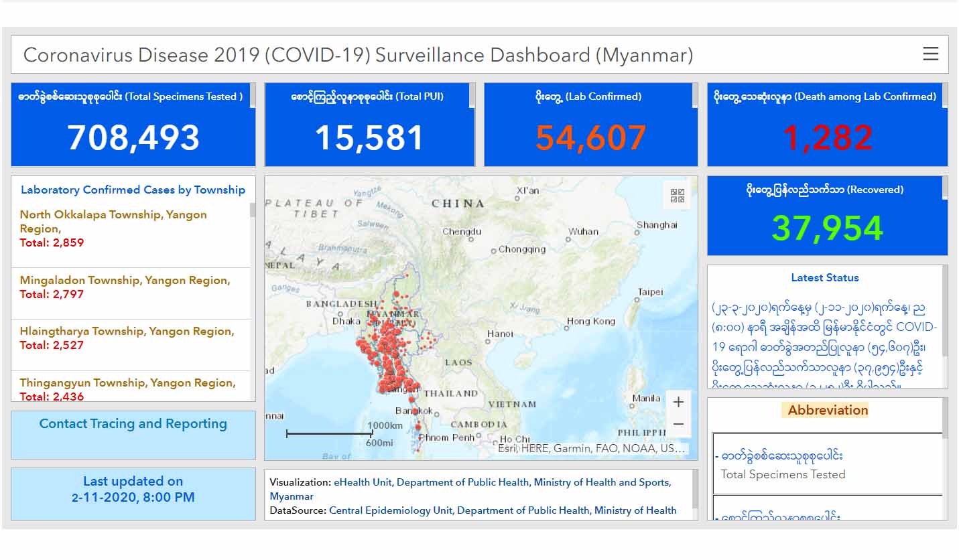Select North Okkalapa Township list entry
Screen dimensions: 959x560
pos(131,228)
